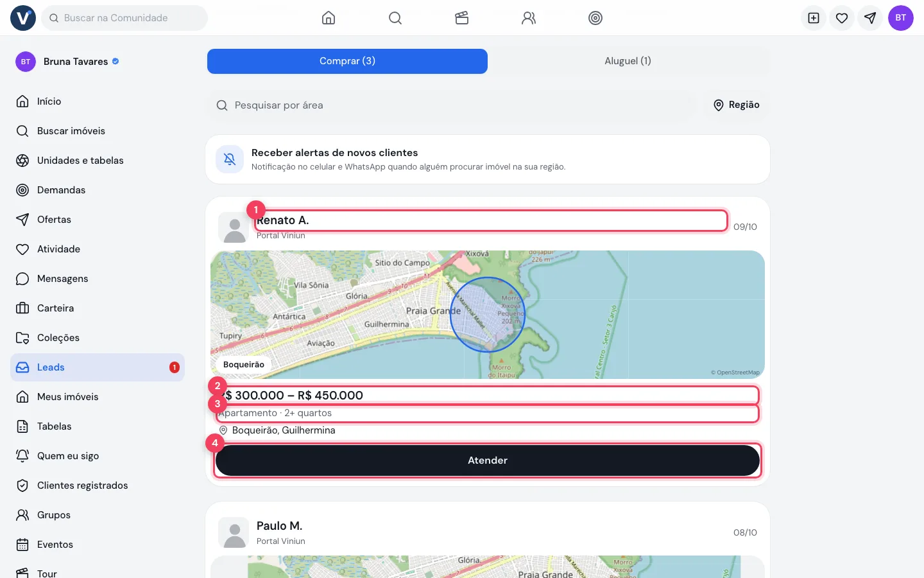Open Coleções in the sidebar
Screen dimensions: 924x578
[98, 338]
